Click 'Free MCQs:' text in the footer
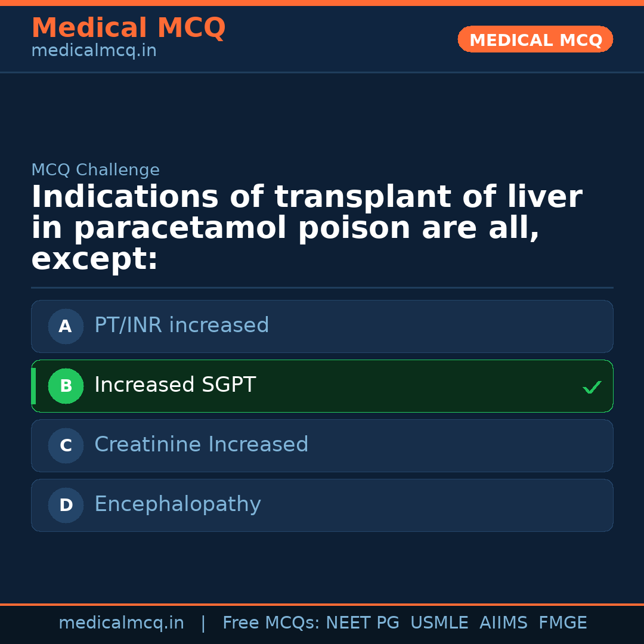This screenshot has height=644, width=644. 271,623
